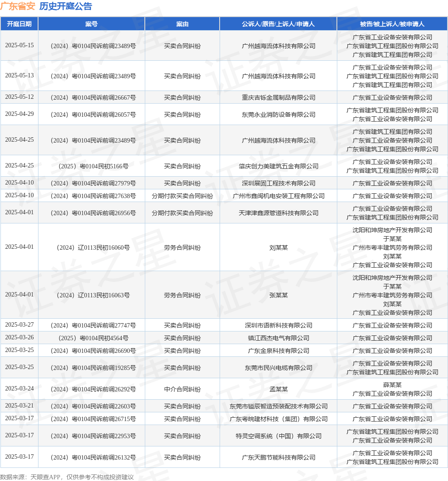Select plaintiff 东莞市民兴电缆有限公司
The image size is (448, 481).
point(278,368)
